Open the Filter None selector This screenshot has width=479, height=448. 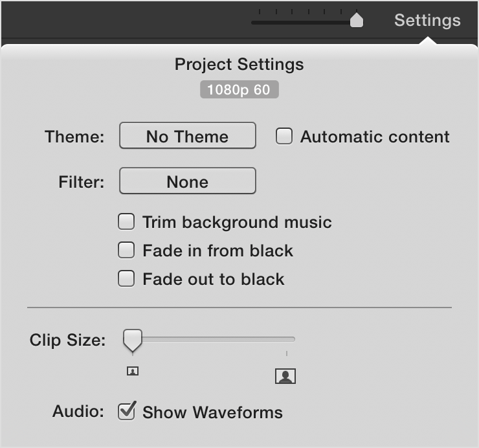188,182
